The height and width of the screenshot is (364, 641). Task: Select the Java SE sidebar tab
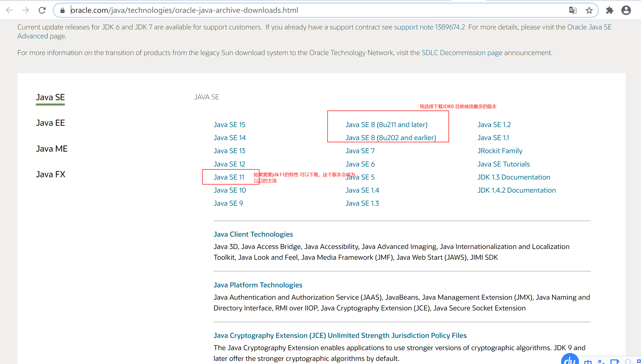tap(50, 97)
